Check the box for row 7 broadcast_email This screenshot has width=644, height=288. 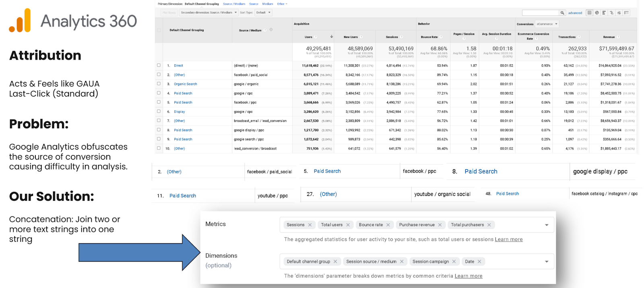coord(159,120)
